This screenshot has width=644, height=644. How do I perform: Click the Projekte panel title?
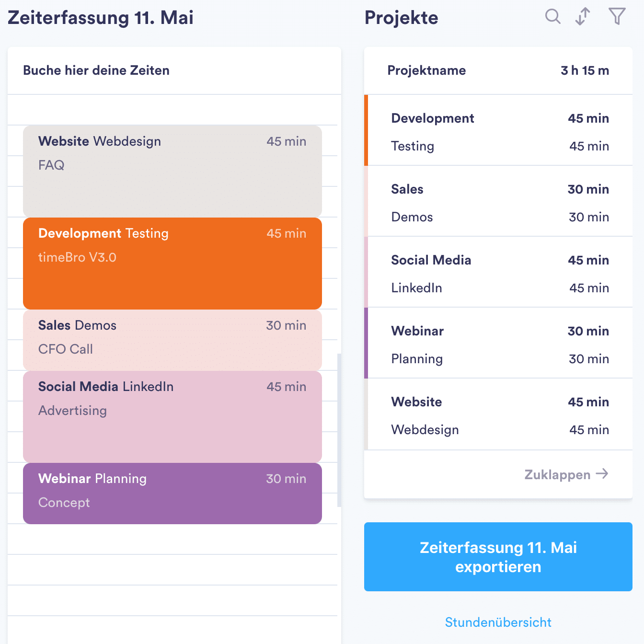(x=402, y=18)
